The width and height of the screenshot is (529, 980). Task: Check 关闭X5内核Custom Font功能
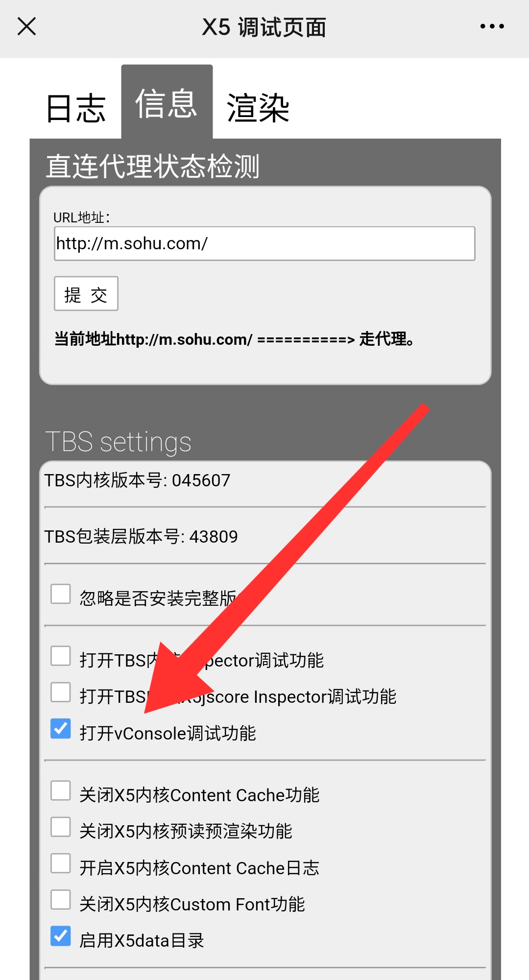(x=61, y=900)
